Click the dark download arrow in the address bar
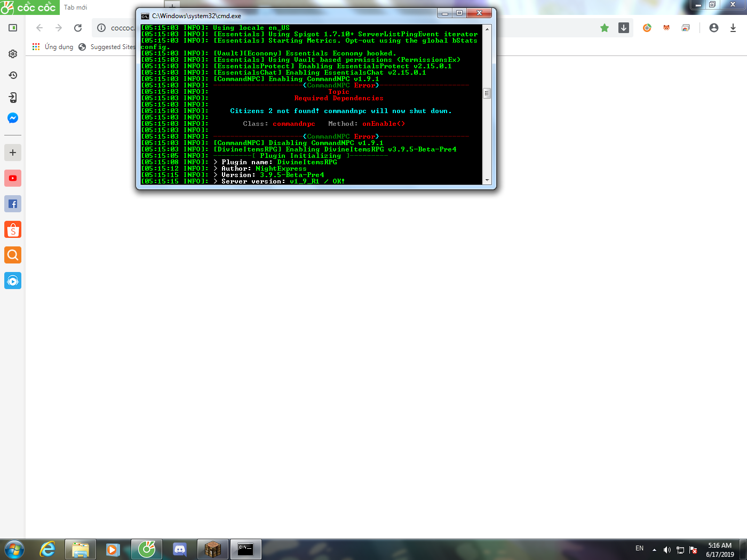 click(624, 28)
